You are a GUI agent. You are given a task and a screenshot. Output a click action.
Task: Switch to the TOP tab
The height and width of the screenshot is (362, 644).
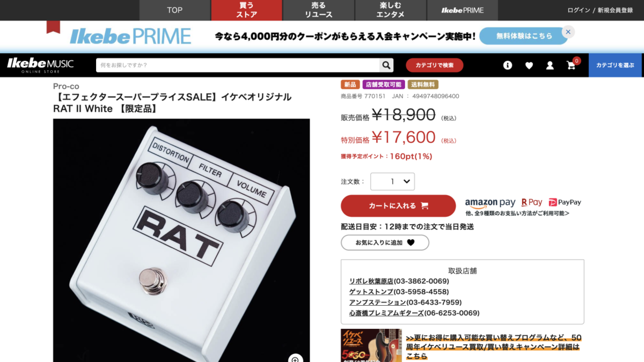click(174, 10)
